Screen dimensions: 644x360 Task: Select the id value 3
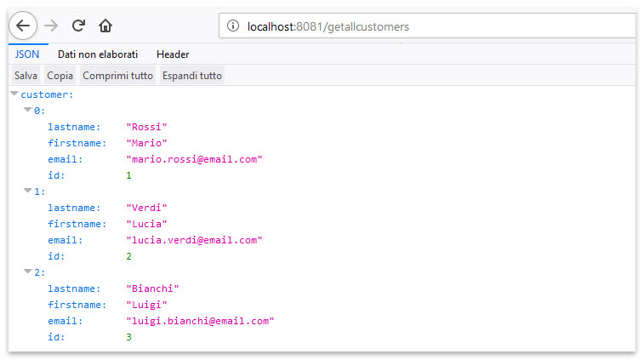[x=128, y=337]
